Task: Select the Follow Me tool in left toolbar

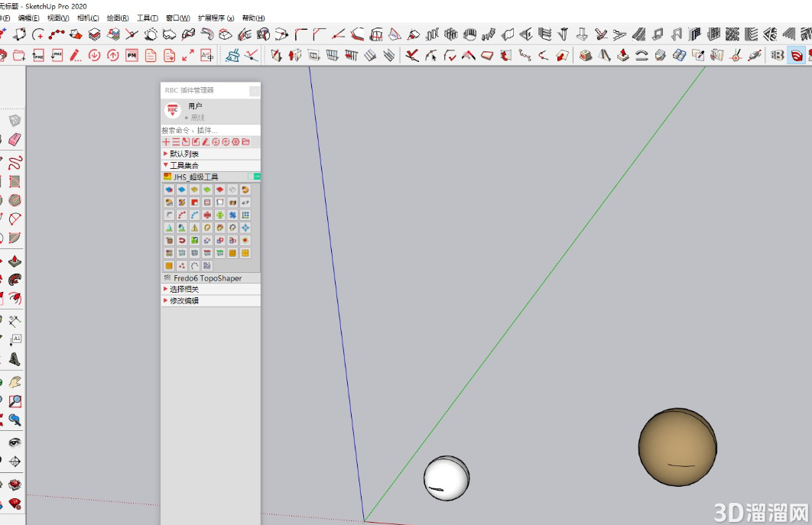Action: click(15, 280)
